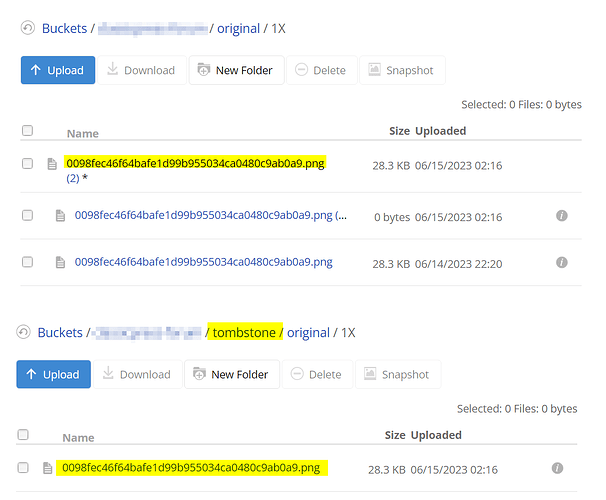606x500 pixels.
Task: Click 06/15/2023 02:16 date in tombstone row
Action: point(454,470)
